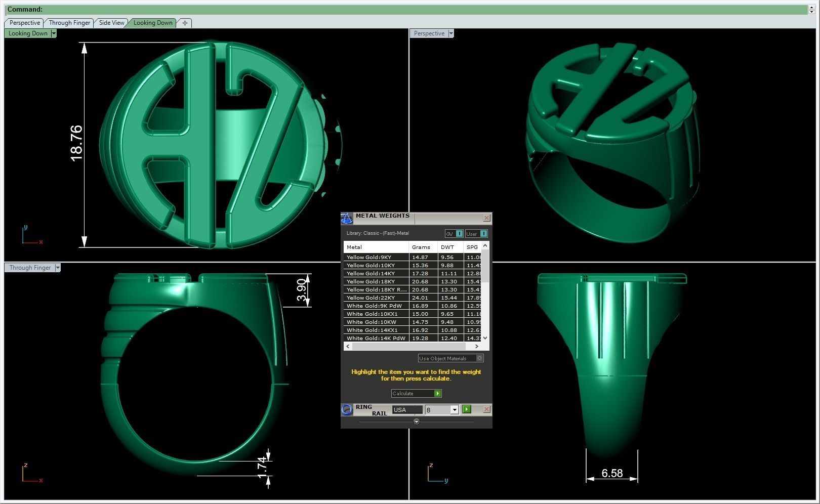The image size is (820, 504).
Task: Add a new viewport tab with plus icon
Action: point(185,23)
